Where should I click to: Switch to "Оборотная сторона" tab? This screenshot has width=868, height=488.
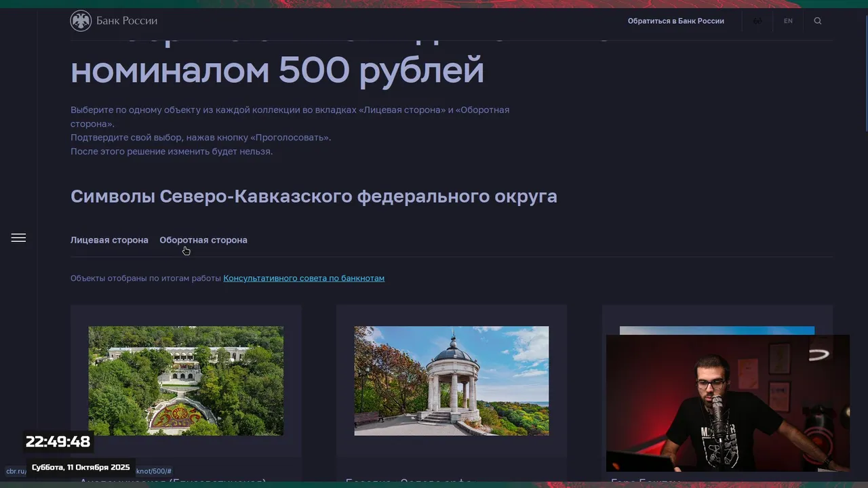[203, 240]
